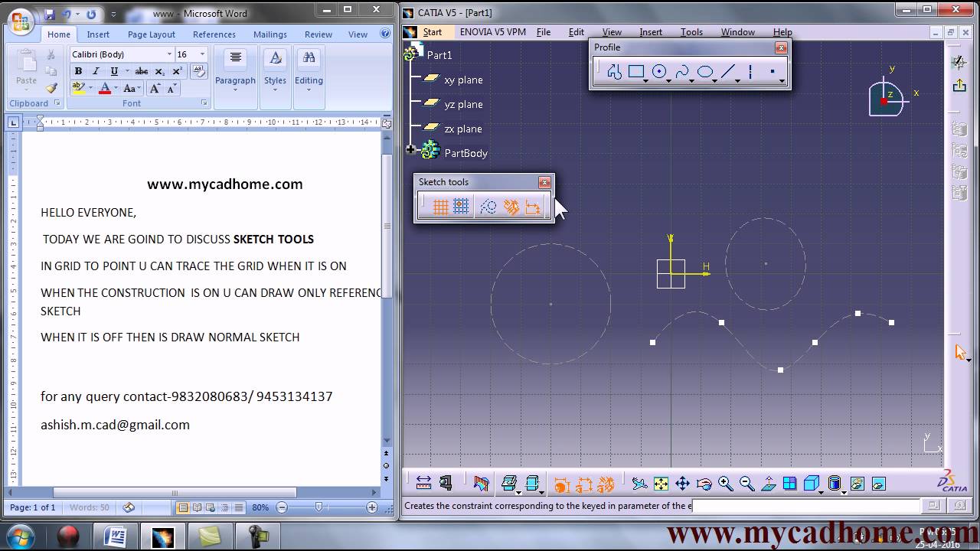This screenshot has height=551, width=980.
Task: Open CATIA Insert menu
Action: click(651, 32)
